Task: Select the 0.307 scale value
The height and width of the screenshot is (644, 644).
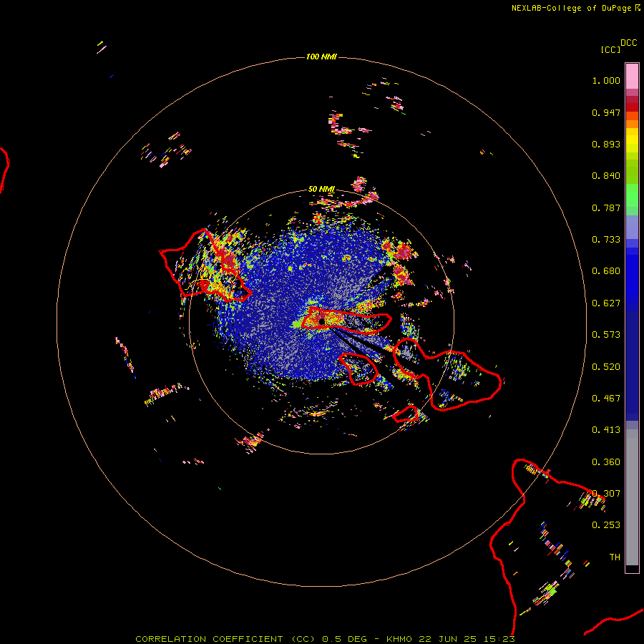Action: pos(606,494)
